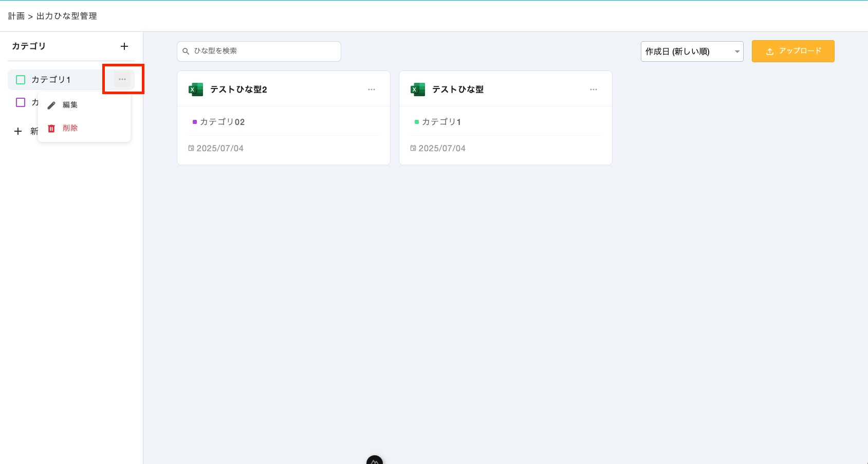Screen dimensions: 868x464
Task: Choose 編集 from the context menu
Action: [x=70, y=105]
